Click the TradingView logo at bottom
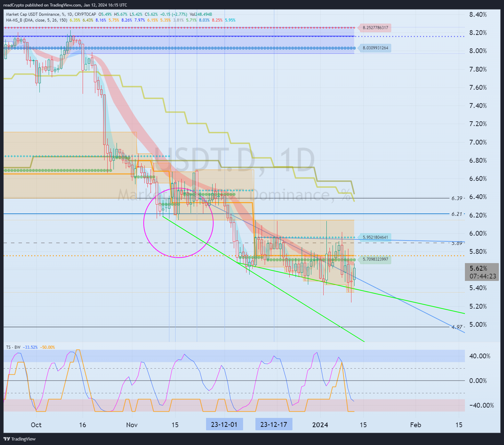The width and height of the screenshot is (504, 445). click(20, 439)
